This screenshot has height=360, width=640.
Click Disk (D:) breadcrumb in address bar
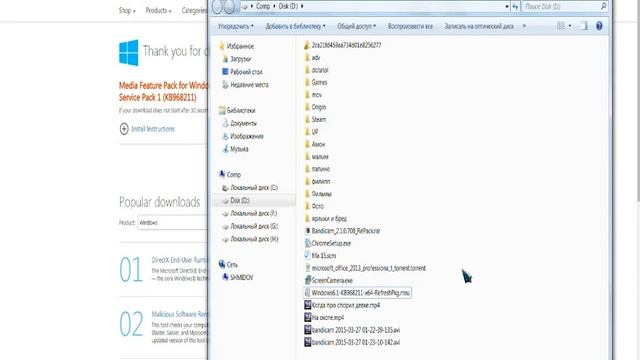pyautogui.click(x=288, y=6)
